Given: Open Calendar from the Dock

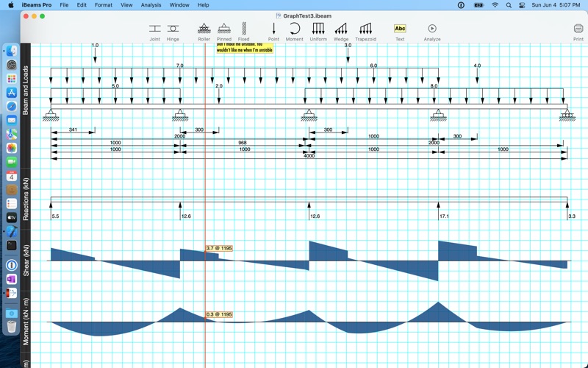Looking at the screenshot, I should [12, 176].
